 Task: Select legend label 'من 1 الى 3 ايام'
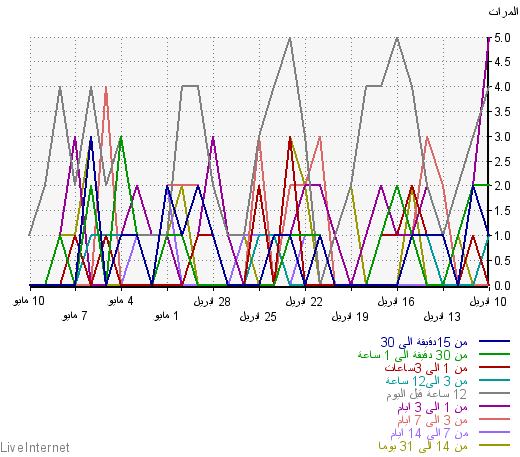432,407
